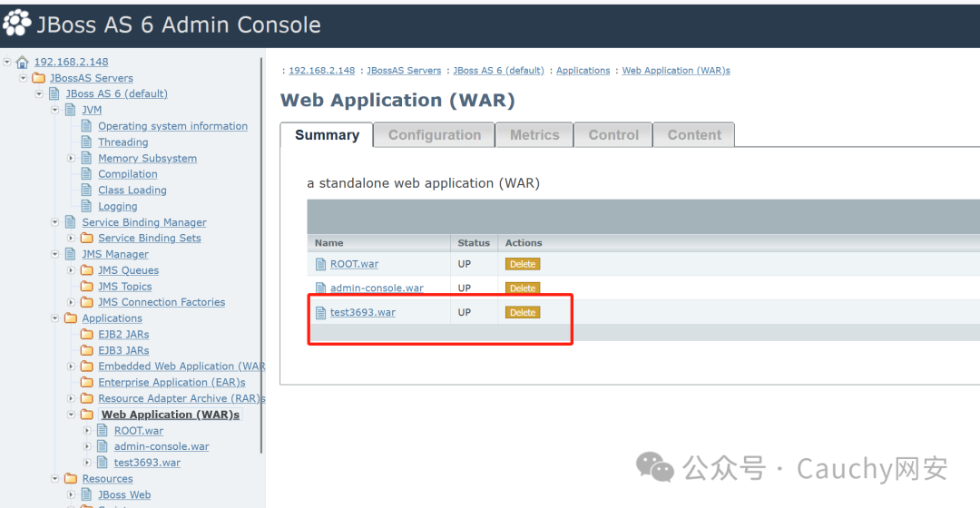Expand the ROOT.war tree node
Image resolution: width=980 pixels, height=508 pixels.
87,431
